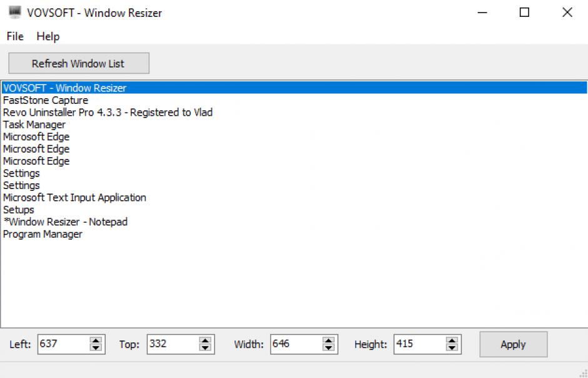Select *Window Resizer - Notepad entry
588x378 pixels.
coord(294,222)
